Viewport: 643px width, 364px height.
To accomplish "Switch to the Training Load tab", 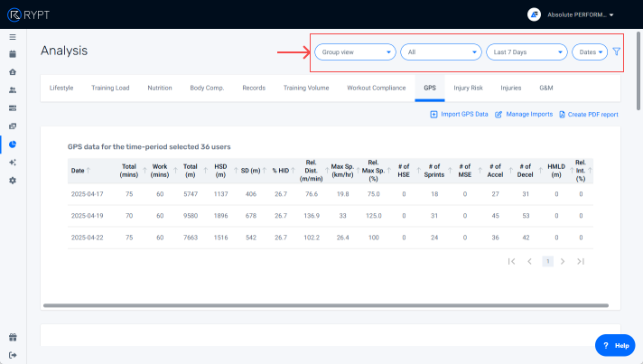I will 110,88.
